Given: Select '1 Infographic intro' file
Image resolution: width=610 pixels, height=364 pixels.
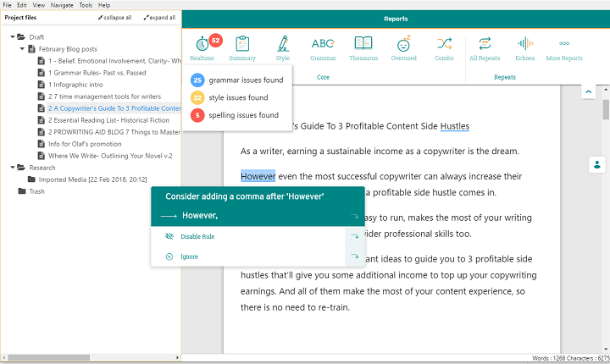Looking at the screenshot, I should (x=75, y=85).
